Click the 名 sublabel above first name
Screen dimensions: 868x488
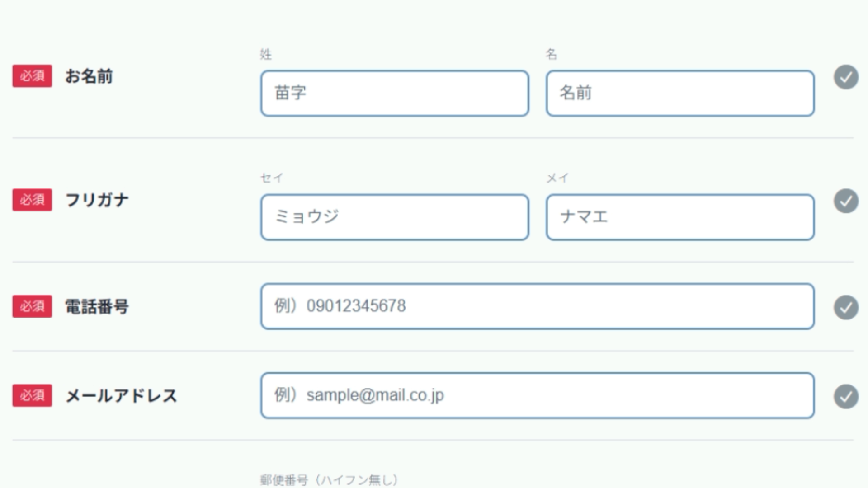click(x=551, y=54)
